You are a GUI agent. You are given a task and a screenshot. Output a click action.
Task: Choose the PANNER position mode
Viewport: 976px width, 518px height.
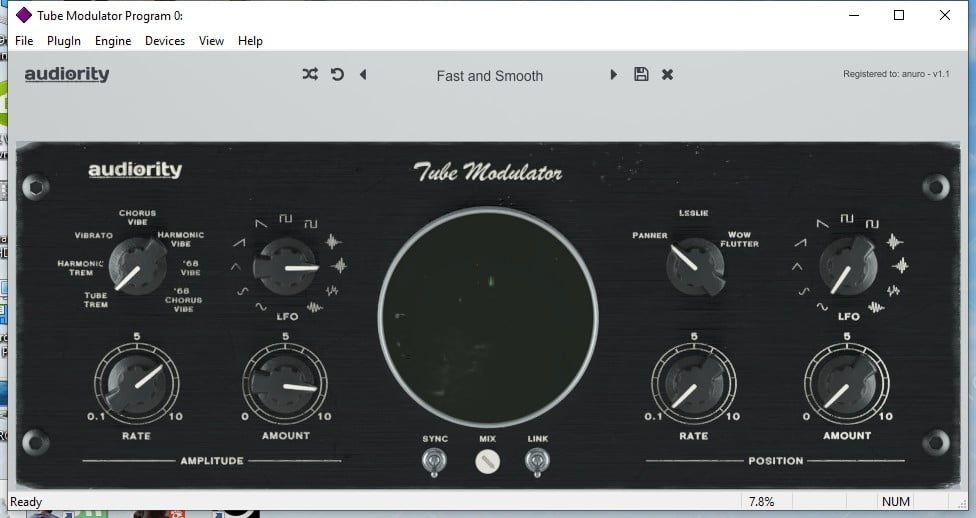(650, 235)
